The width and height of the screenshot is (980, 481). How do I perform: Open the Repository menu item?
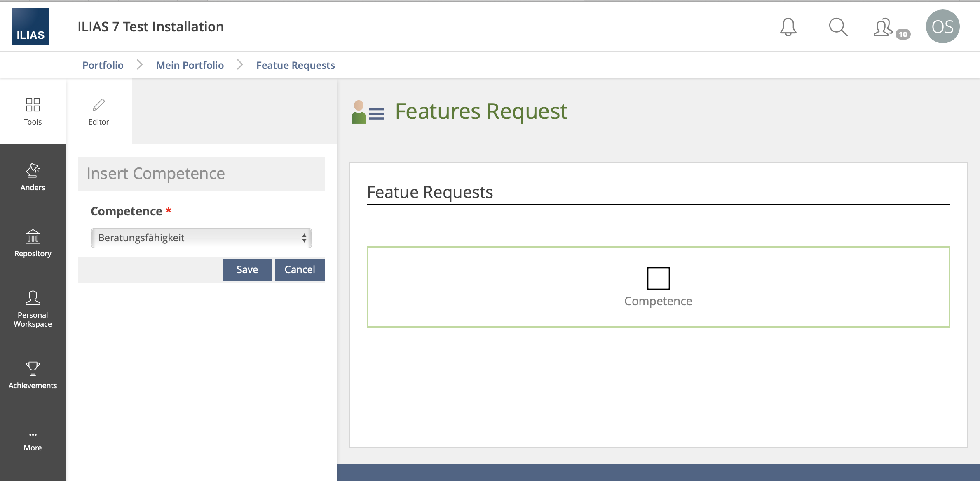(x=33, y=243)
